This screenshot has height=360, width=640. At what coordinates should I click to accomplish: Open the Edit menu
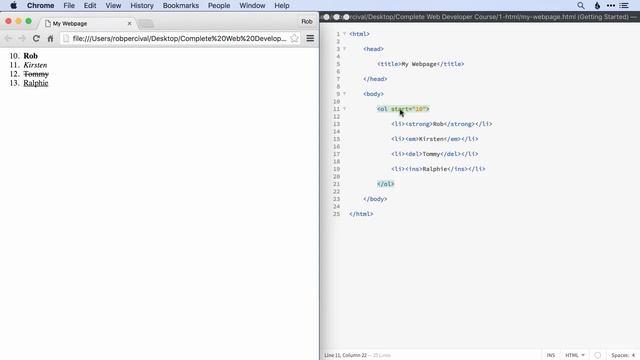[x=90, y=5]
